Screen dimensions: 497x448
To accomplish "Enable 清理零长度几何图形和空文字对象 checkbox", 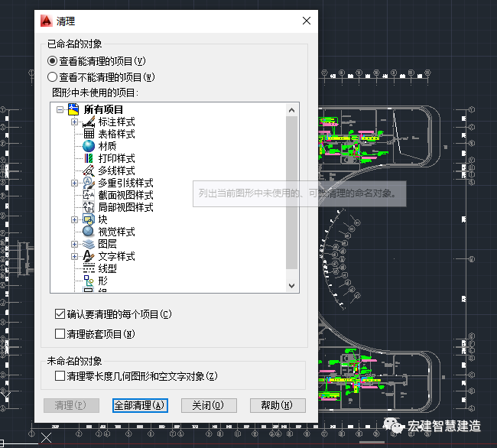I will (60, 376).
